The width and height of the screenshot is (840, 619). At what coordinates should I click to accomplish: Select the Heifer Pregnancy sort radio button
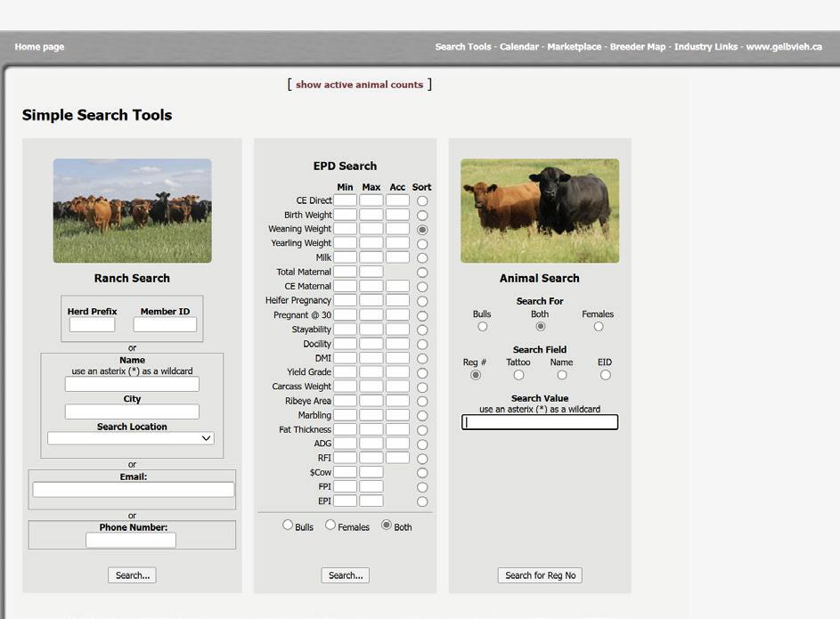tap(422, 301)
